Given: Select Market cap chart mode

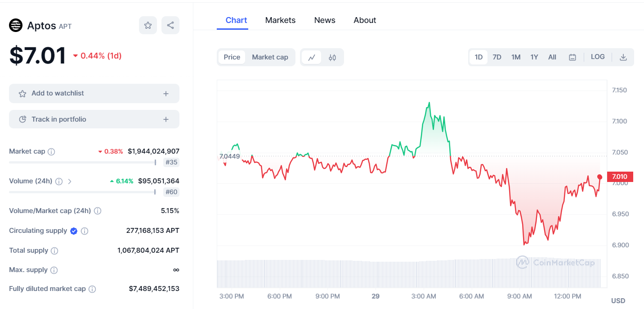Looking at the screenshot, I should (270, 57).
